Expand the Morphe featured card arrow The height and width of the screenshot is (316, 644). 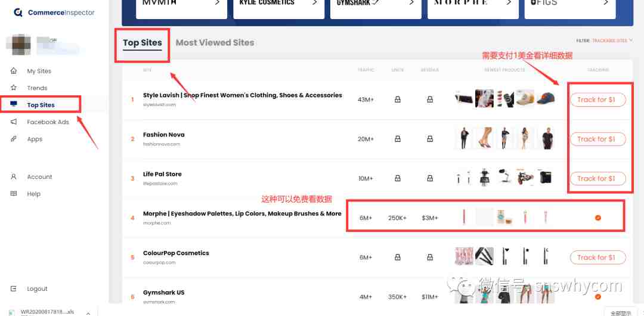point(509,2)
